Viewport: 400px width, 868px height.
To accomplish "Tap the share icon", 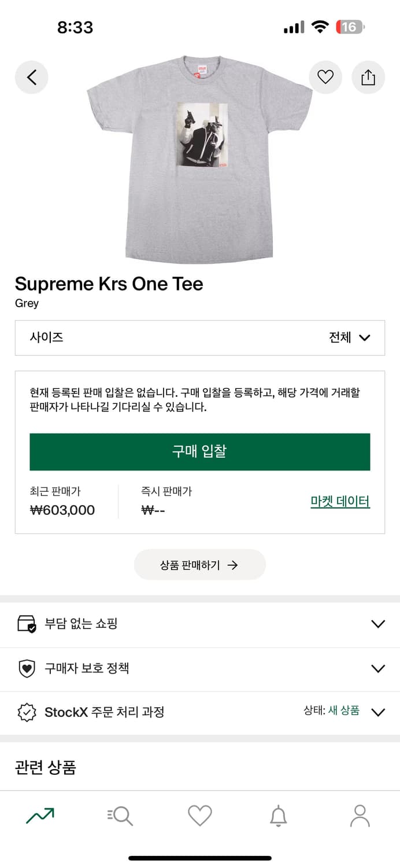I will pyautogui.click(x=368, y=77).
